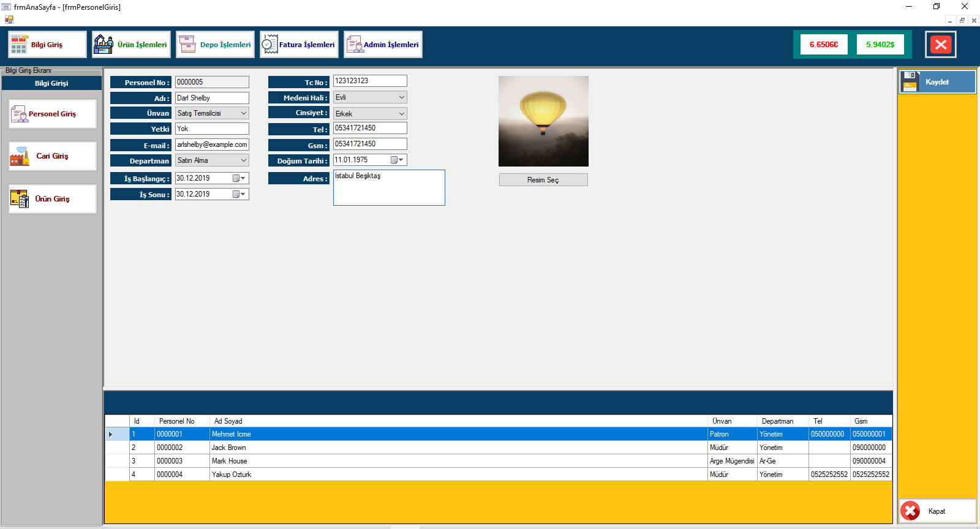Click the Ürün Giriş clipboard icon
Image resolution: width=980 pixels, height=529 pixels.
click(20, 199)
